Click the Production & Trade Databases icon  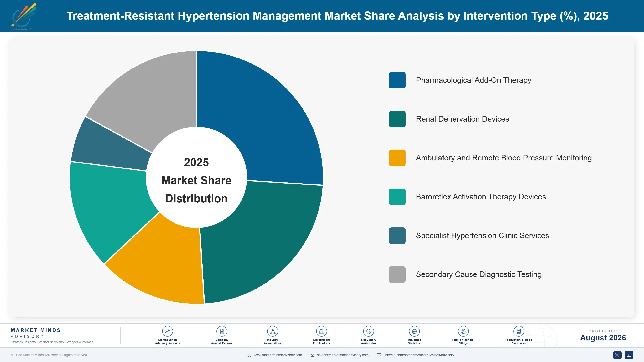coord(518,331)
